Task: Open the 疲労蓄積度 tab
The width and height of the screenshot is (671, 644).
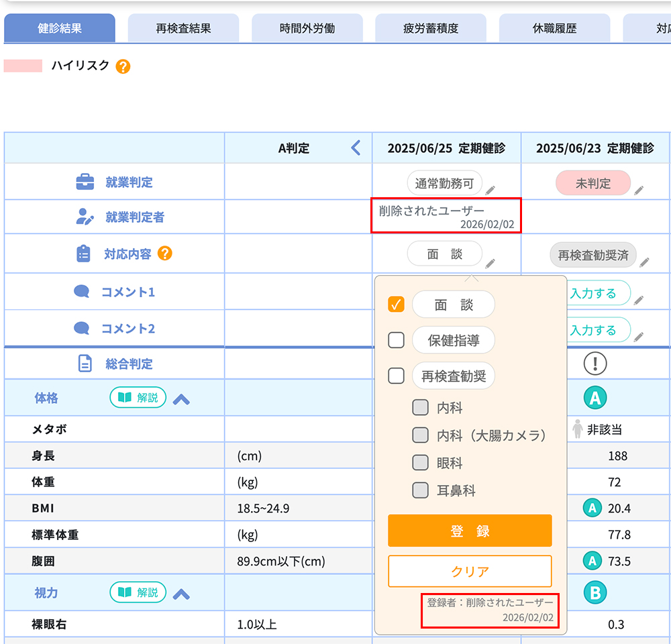Action: [x=431, y=29]
